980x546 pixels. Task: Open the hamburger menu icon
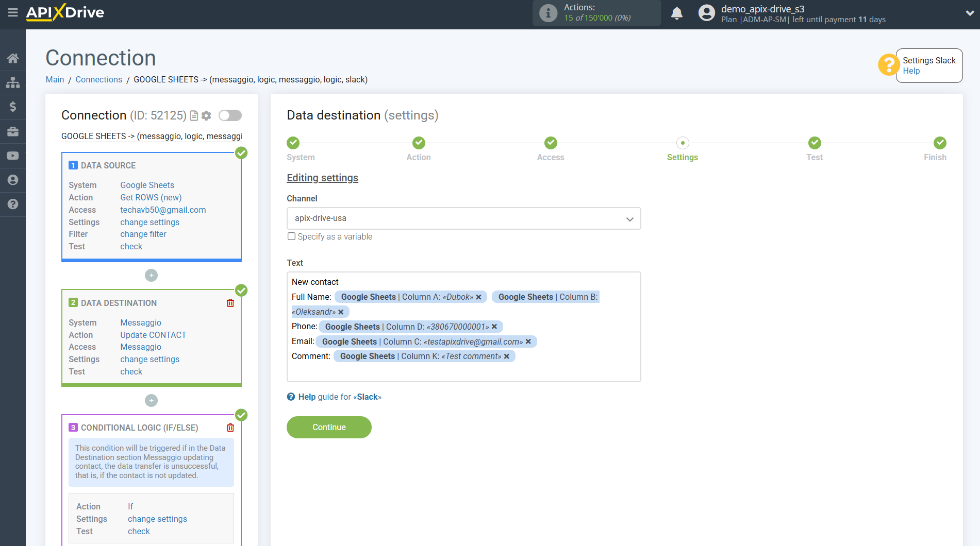[13, 12]
